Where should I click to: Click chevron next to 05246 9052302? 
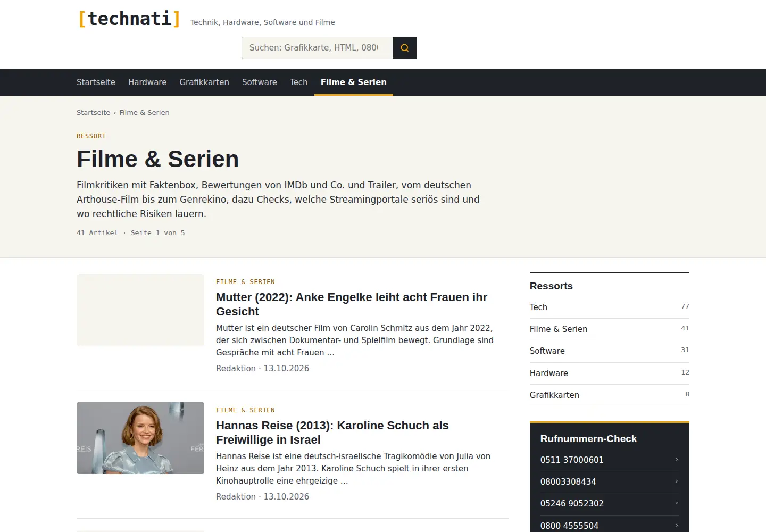[677, 503]
